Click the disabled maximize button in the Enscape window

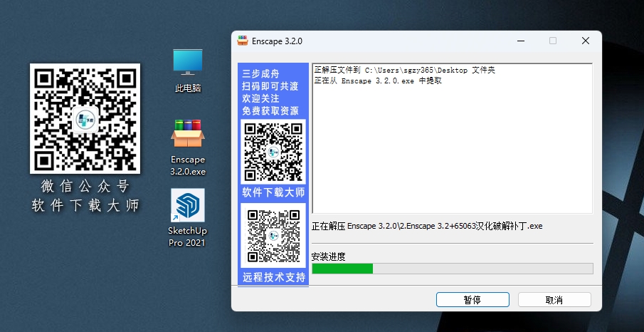pyautogui.click(x=553, y=41)
